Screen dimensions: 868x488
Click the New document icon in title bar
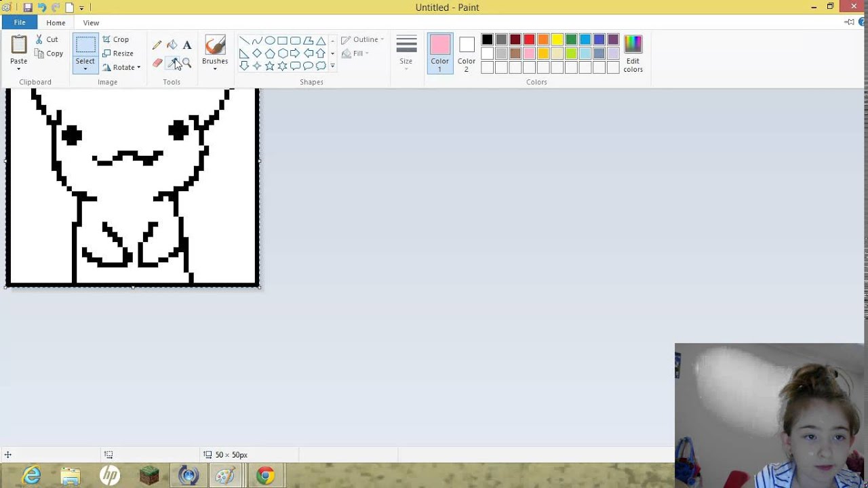click(x=69, y=7)
